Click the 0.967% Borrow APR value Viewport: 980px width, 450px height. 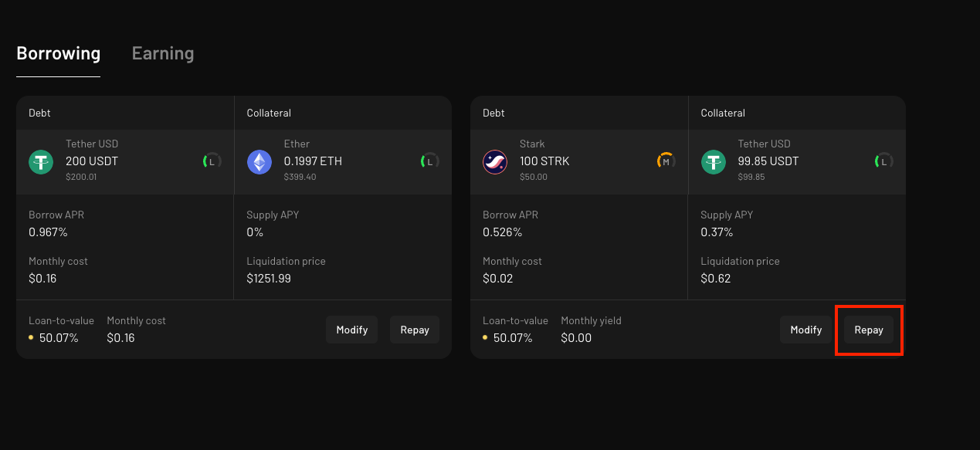[46, 232]
